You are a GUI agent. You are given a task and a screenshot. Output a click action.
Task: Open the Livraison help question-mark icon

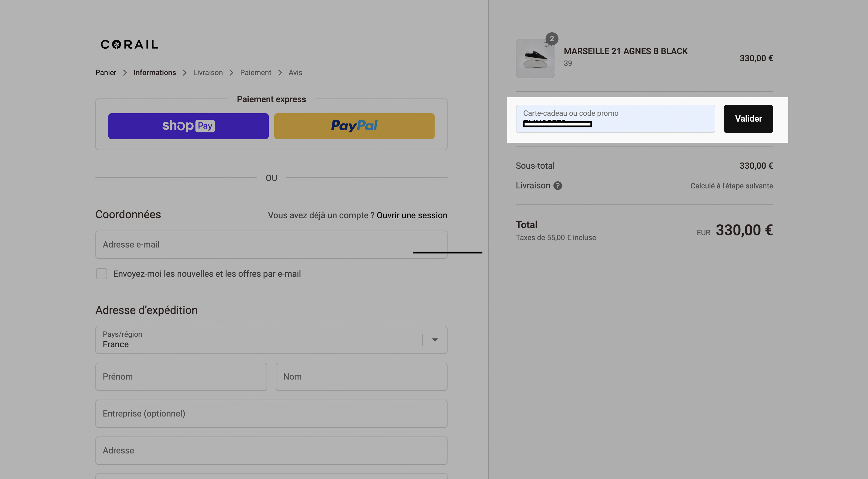(558, 186)
